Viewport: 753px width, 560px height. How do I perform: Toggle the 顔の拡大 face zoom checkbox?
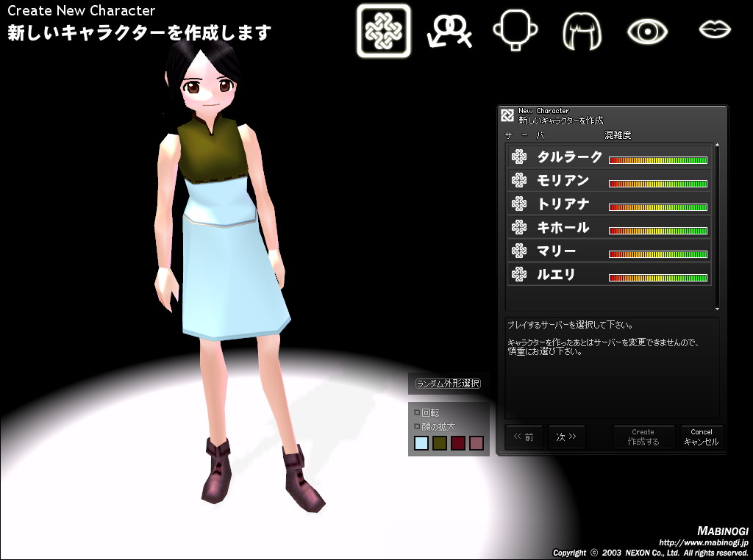coord(417,426)
